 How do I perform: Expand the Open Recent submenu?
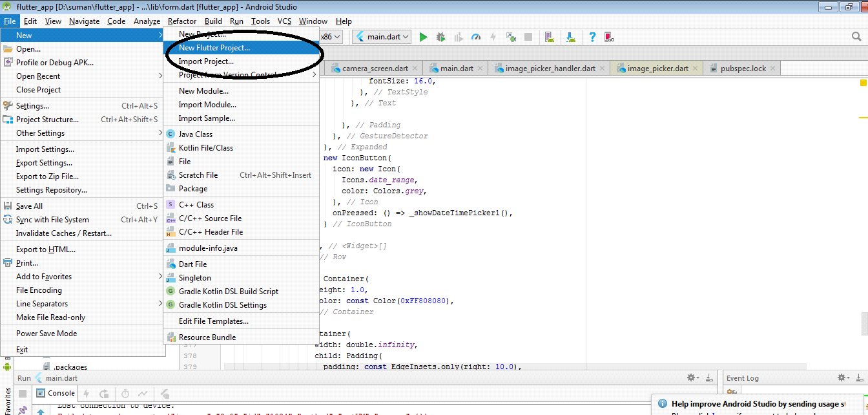point(81,76)
